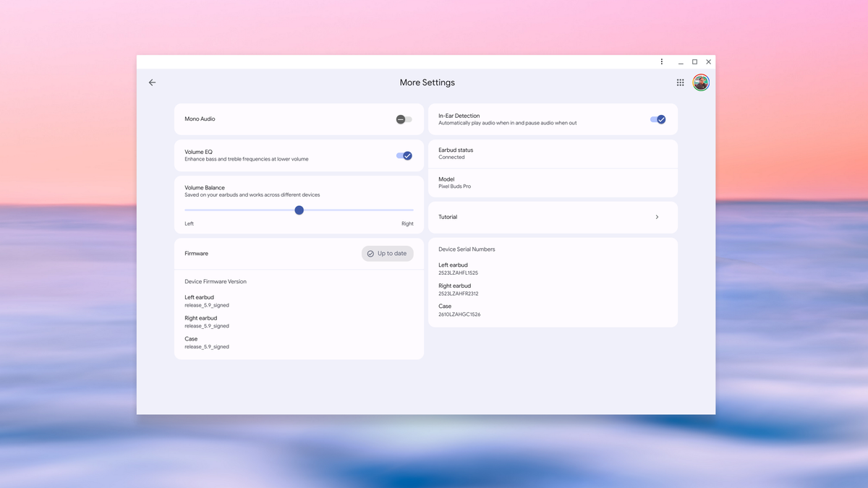This screenshot has height=488, width=868.
Task: Click the Mono Audio label
Action: point(200,119)
